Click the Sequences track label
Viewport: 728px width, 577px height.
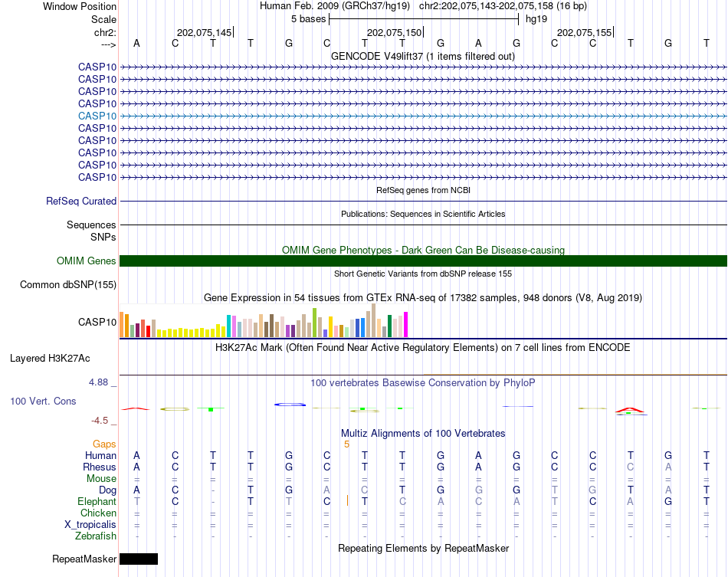pyautogui.click(x=91, y=225)
